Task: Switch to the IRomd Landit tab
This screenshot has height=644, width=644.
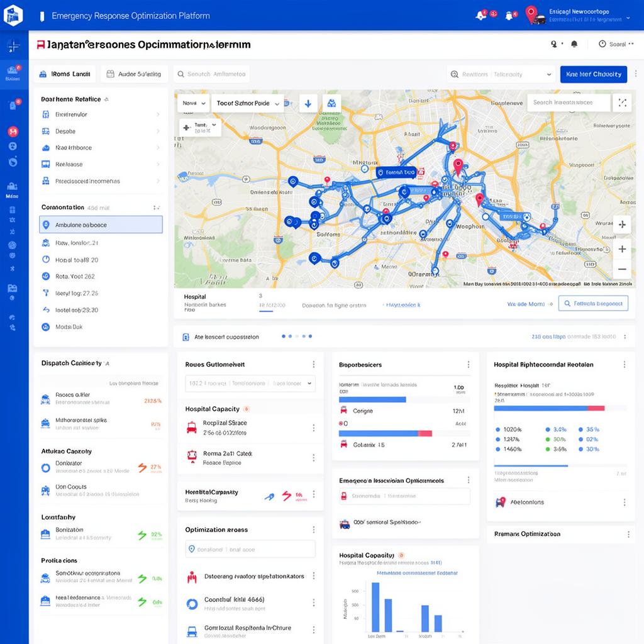Action: click(65, 74)
